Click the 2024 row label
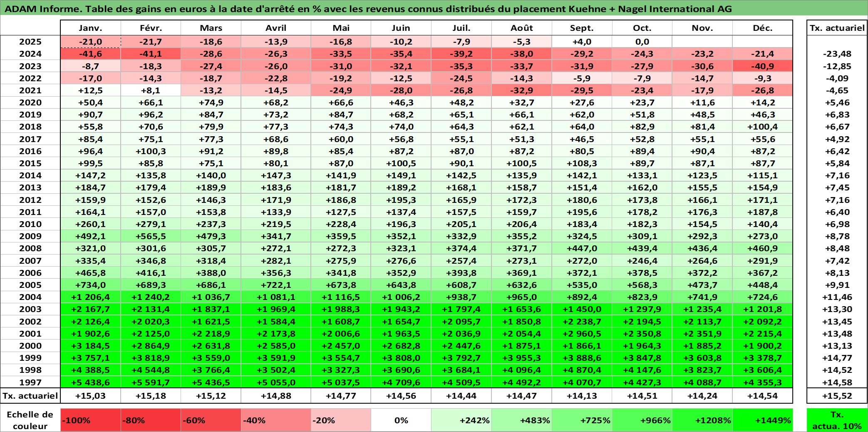 [x=30, y=54]
